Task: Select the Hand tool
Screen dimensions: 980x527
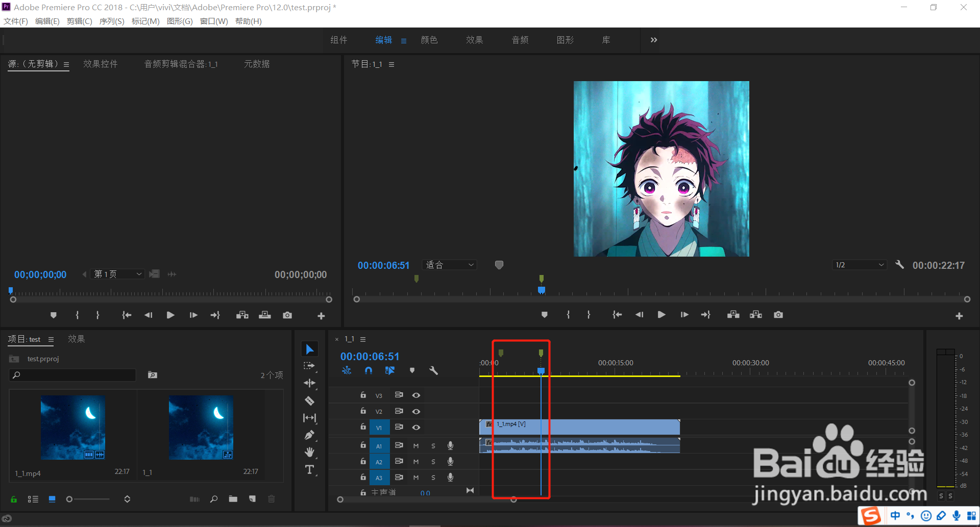Action: [309, 452]
